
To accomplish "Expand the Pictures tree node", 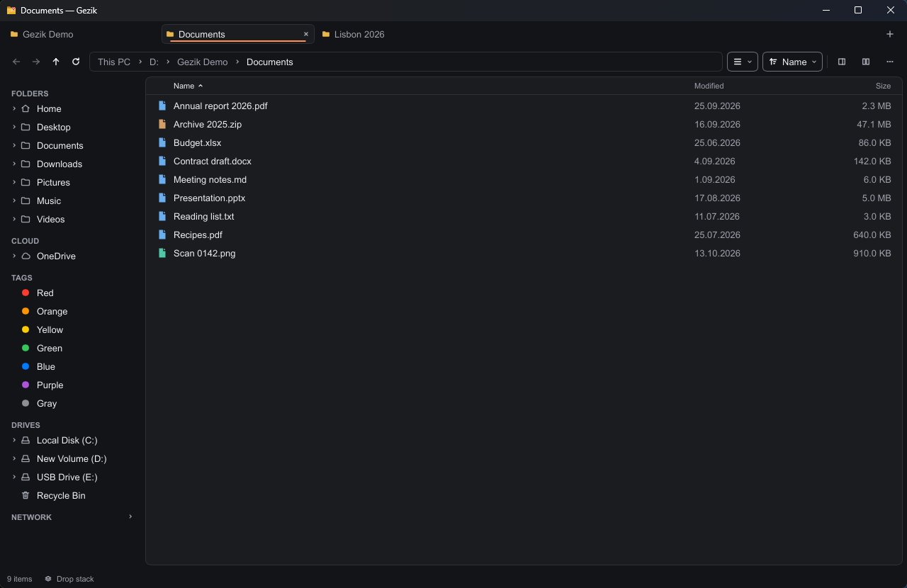I will 14,182.
